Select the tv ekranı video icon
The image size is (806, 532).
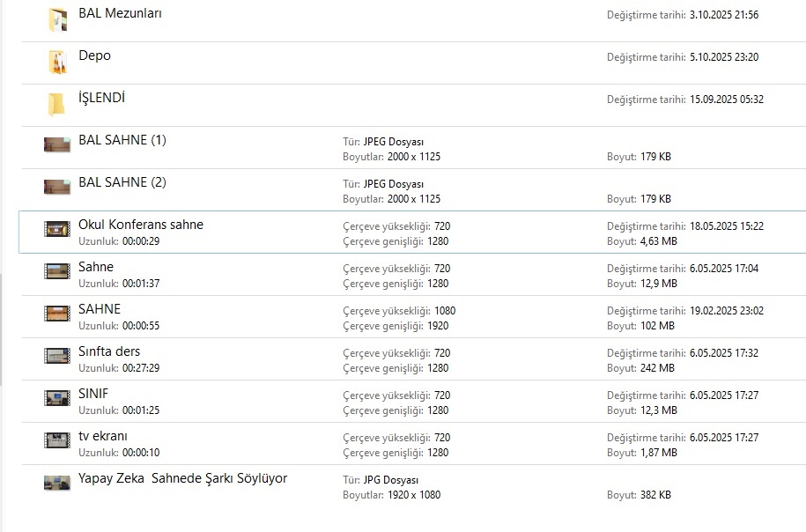coord(57,440)
